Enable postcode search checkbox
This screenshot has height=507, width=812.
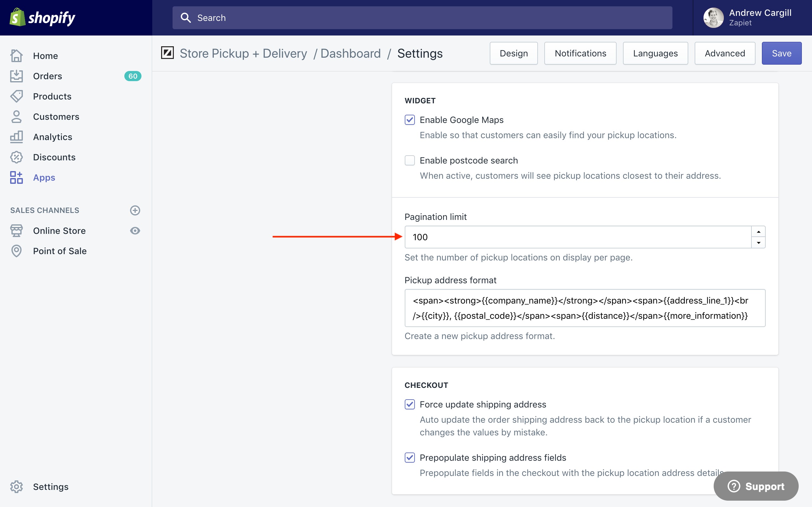[410, 160]
